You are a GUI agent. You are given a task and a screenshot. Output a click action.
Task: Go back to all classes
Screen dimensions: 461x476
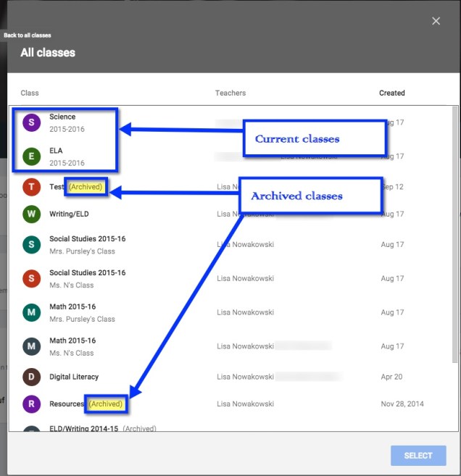pyautogui.click(x=28, y=35)
